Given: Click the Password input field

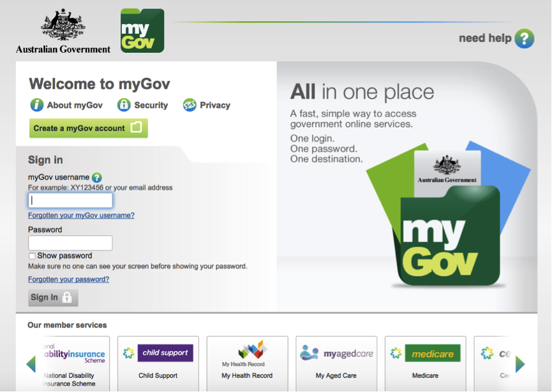Looking at the screenshot, I should click(x=70, y=243).
